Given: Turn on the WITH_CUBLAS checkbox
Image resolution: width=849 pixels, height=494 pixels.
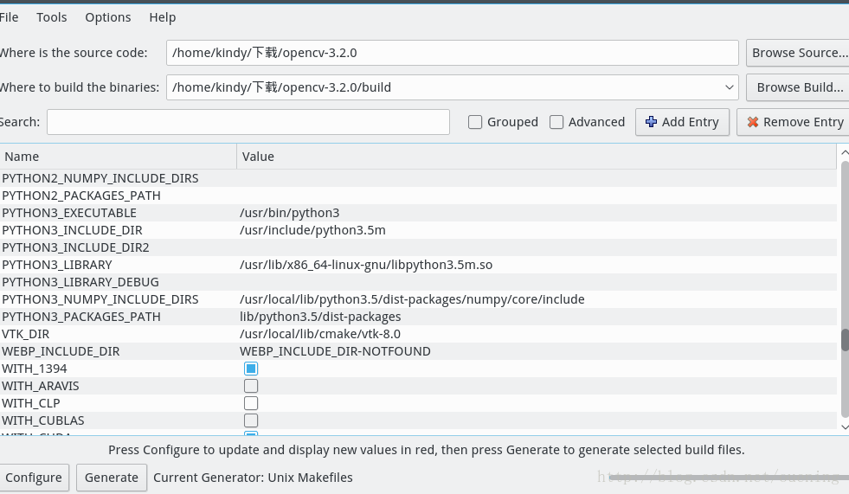Looking at the screenshot, I should 251,421.
